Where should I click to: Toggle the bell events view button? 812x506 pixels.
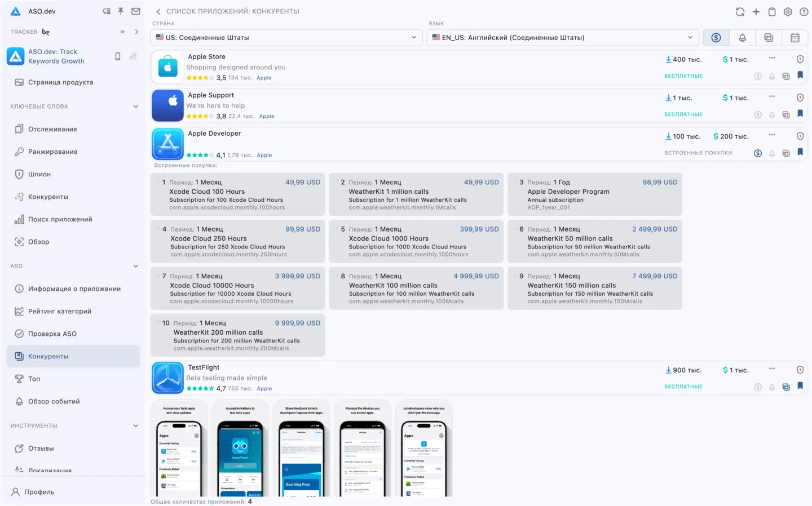[x=742, y=38]
